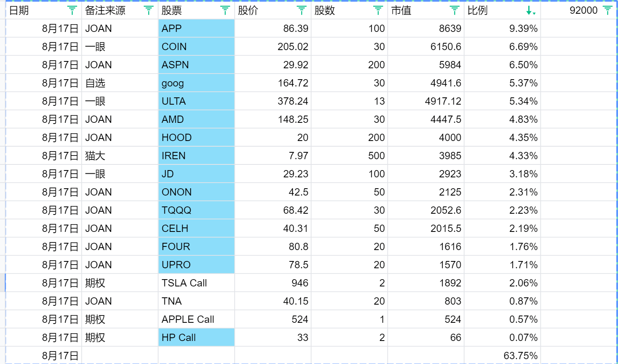Select the COIN ticker cell
Viewport: 618px width, 364px height.
pos(196,47)
